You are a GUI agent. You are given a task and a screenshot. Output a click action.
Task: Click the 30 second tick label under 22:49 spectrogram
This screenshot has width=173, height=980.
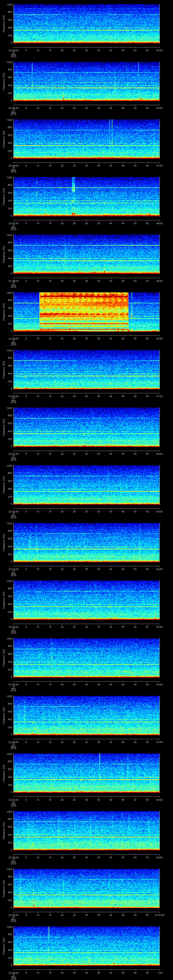pyautogui.click(x=86, y=339)
